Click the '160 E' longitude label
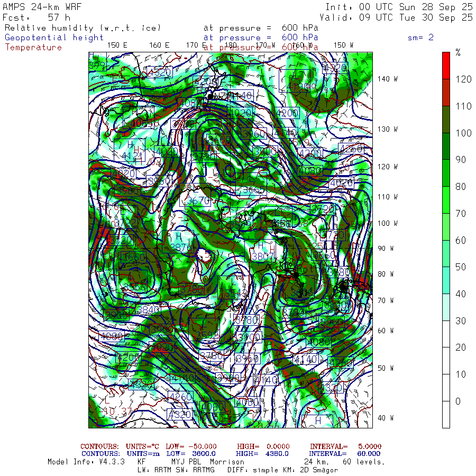 point(159,45)
